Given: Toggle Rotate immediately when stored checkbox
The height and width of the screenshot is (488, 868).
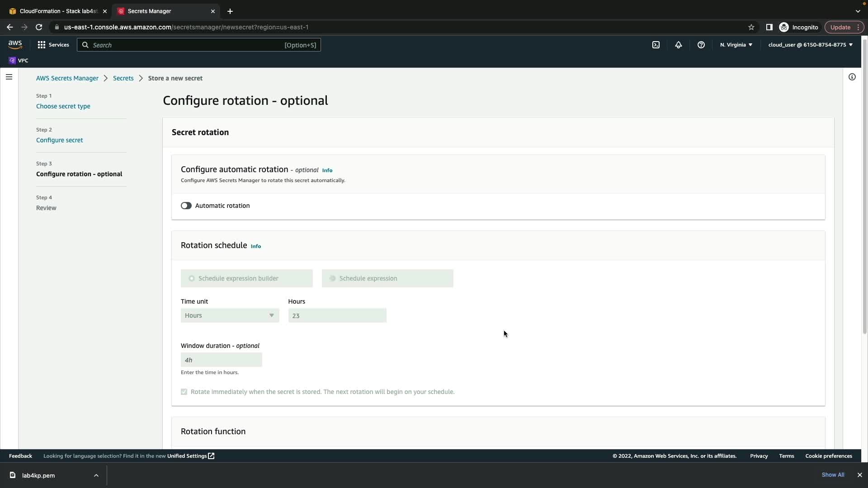Looking at the screenshot, I should click(184, 392).
